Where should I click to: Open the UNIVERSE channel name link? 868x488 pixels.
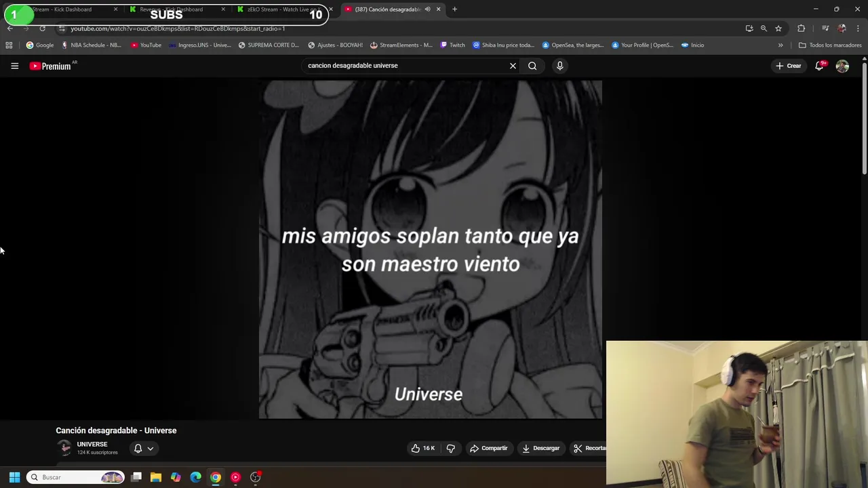pos(92,444)
